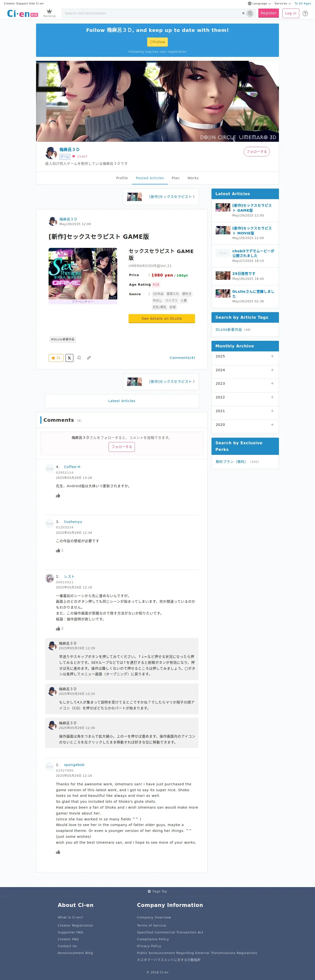Click the フォローする button by the profile
The image size is (315, 980).
tap(257, 152)
